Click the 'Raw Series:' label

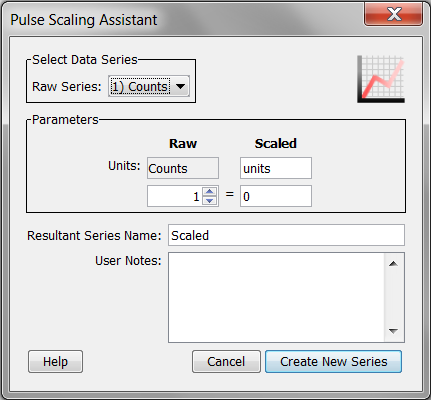[66, 87]
